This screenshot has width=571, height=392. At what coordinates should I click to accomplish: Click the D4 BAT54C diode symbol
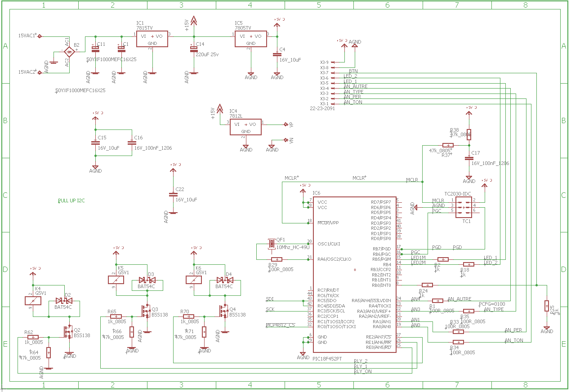click(x=225, y=280)
